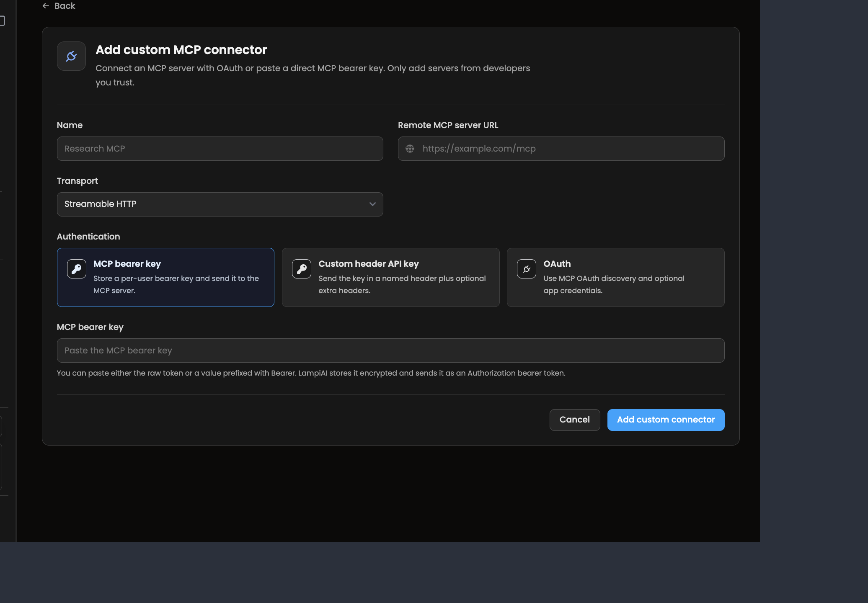Image resolution: width=868 pixels, height=603 pixels.
Task: Click the key icon on MCP bearer key card
Action: (x=77, y=269)
